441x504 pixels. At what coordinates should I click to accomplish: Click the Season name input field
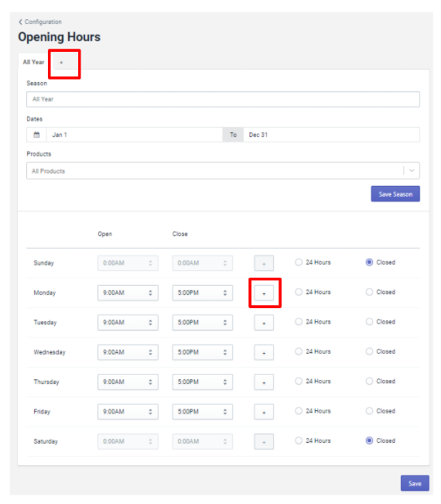[x=223, y=99]
